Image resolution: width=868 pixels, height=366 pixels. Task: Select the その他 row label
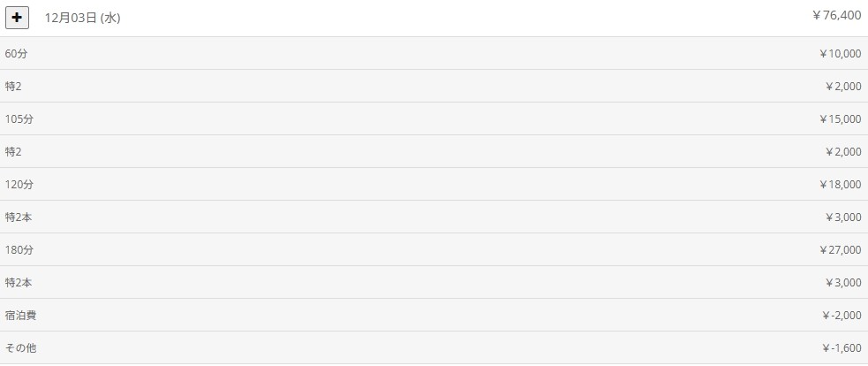[x=20, y=348]
